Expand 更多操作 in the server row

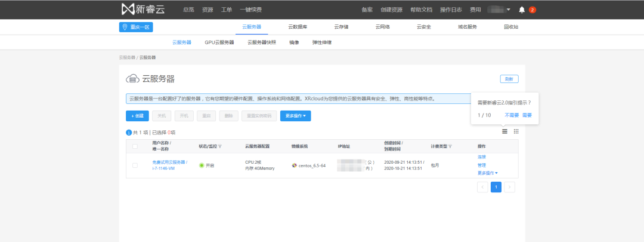click(x=488, y=173)
